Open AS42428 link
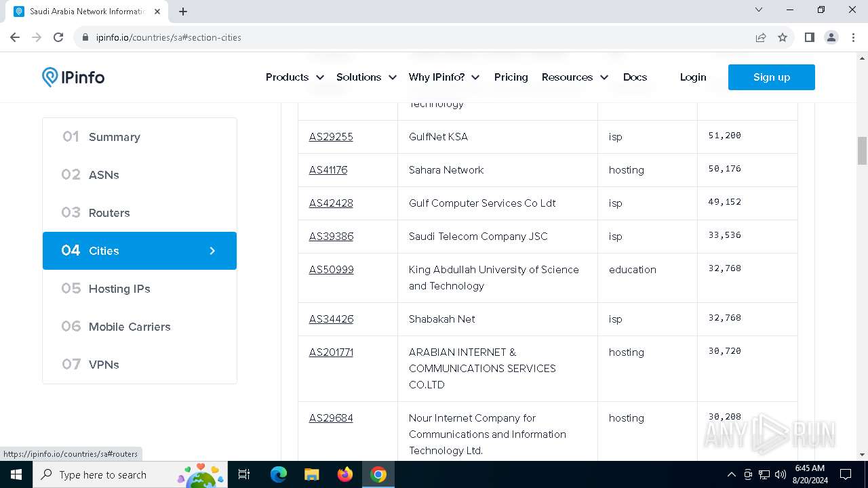The width and height of the screenshot is (868, 488). pos(331,203)
